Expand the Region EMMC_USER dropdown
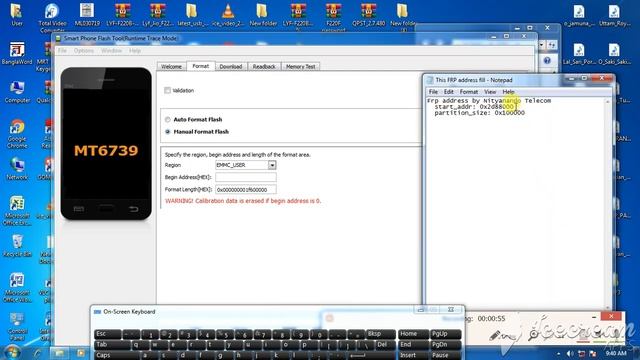 [272, 165]
